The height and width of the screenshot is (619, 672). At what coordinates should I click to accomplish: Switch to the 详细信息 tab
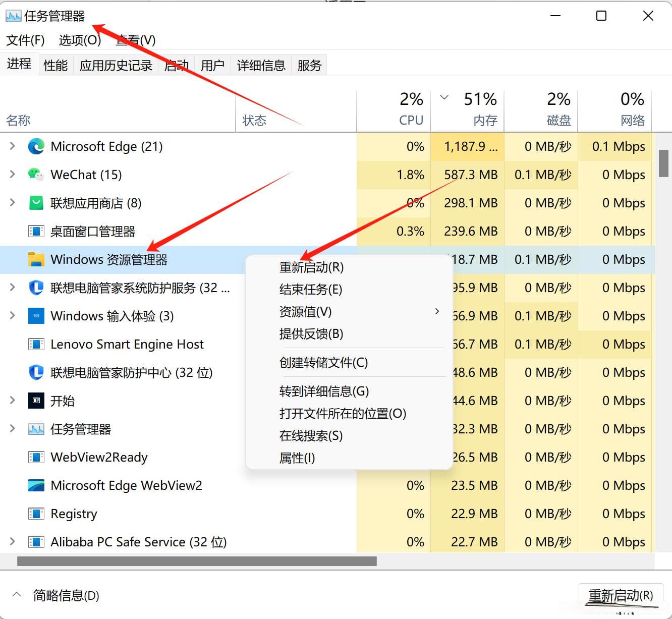point(261,65)
